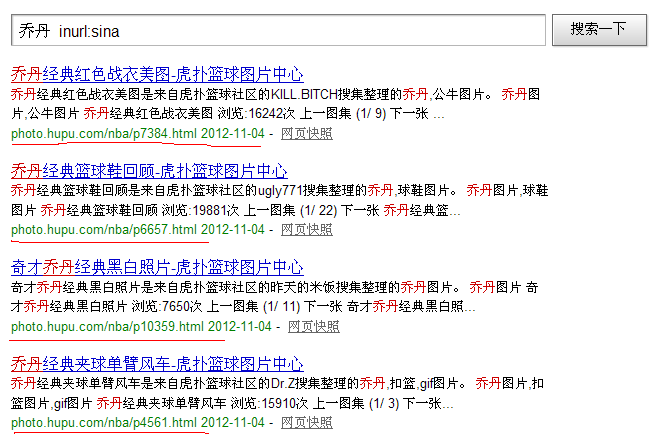Viewport: 653px width, 445px height.
Task: Open 网页快照 for the red jersey result
Action: (307, 133)
